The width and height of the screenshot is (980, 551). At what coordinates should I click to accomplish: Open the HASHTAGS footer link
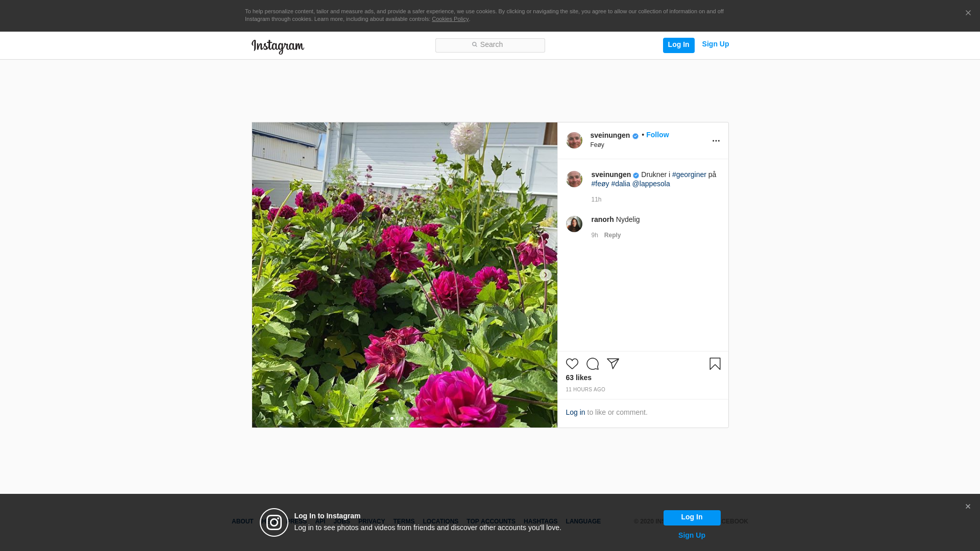pos(541,521)
